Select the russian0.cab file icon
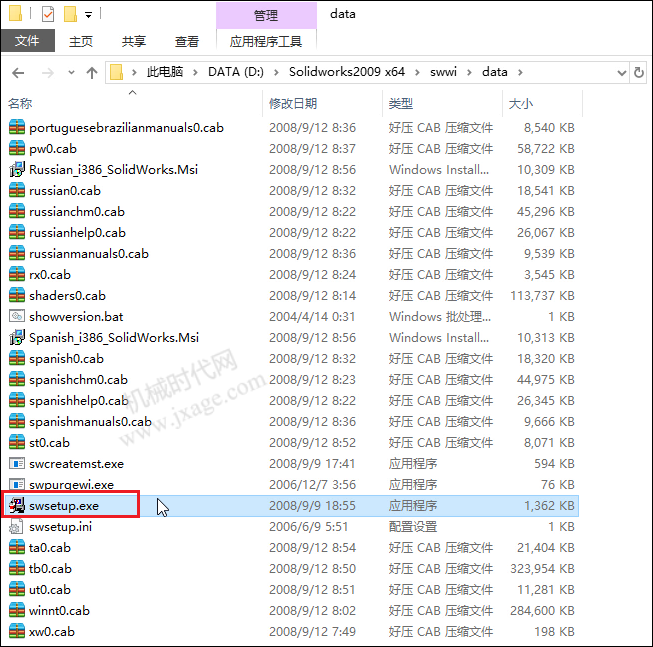This screenshot has width=653, height=647. pos(17,191)
